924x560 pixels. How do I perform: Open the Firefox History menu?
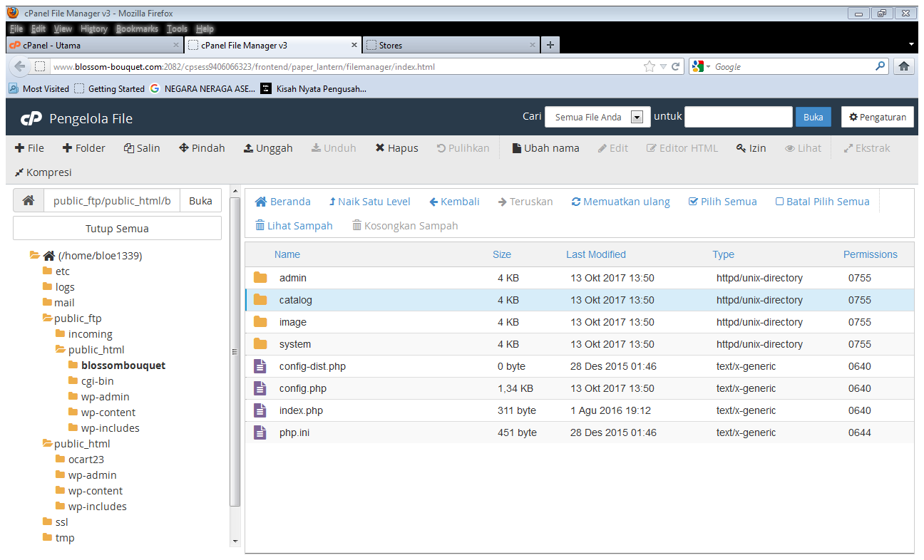click(94, 29)
